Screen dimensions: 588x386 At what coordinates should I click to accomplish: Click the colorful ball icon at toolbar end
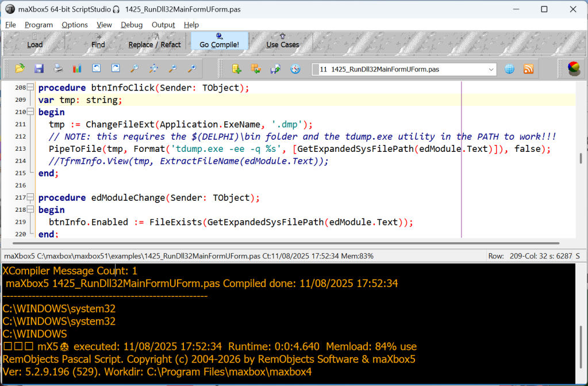coord(574,68)
